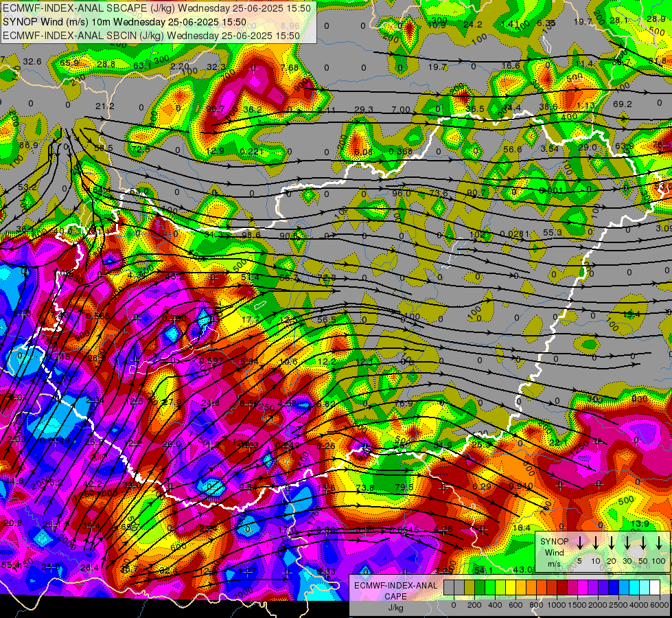Click the '20.8' value on the map
The width and height of the screenshot is (672, 618).
(13, 523)
